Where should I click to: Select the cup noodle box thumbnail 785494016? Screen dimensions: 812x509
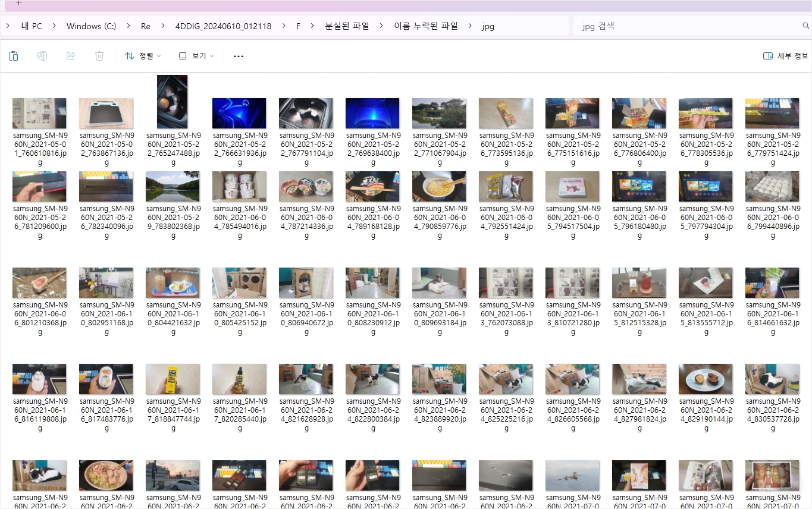239,187
